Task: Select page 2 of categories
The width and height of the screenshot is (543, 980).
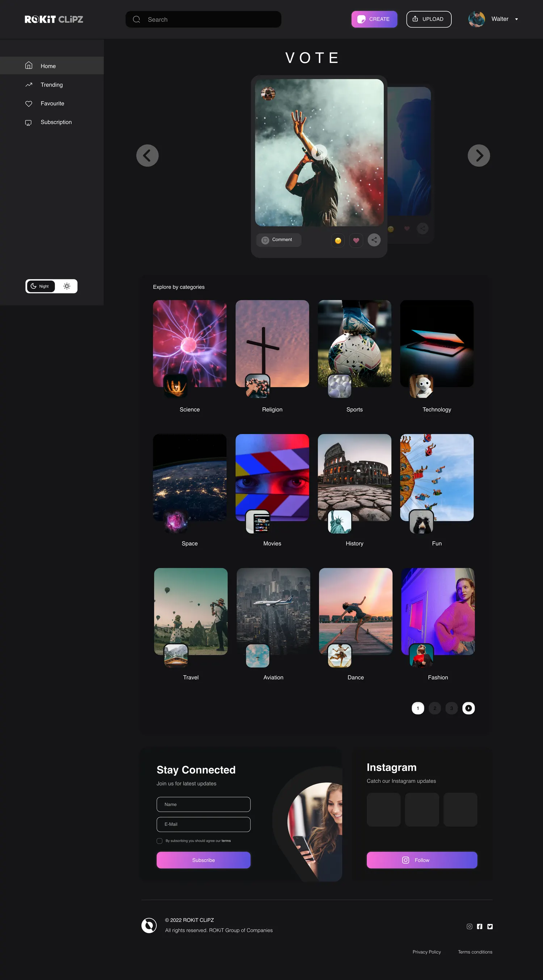Action: tap(435, 708)
